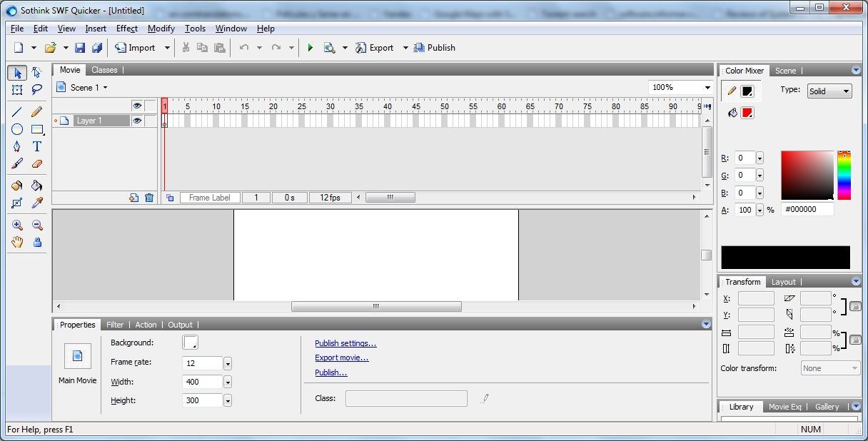This screenshot has width=868, height=441.
Task: Toggle visibility of Layer 1
Action: pos(136,120)
